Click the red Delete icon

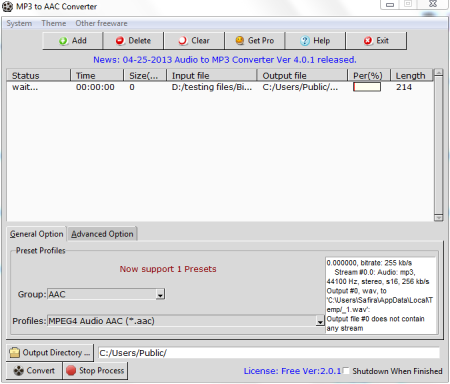(x=120, y=41)
